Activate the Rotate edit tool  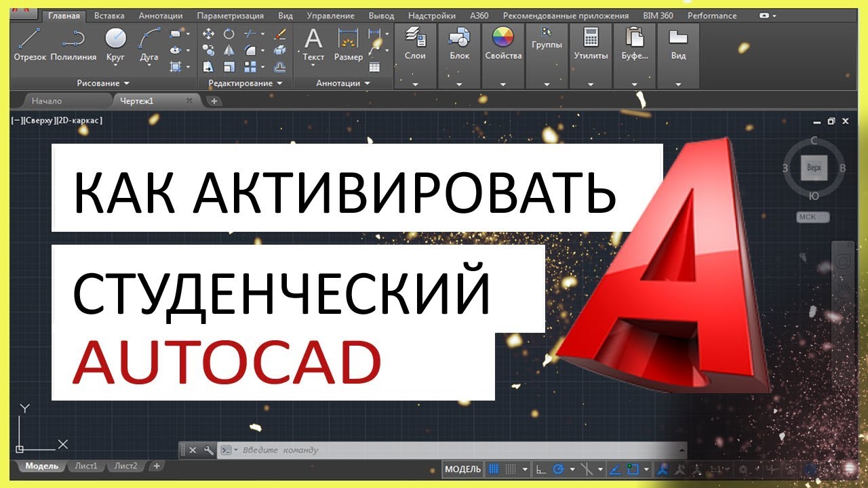pos(229,33)
